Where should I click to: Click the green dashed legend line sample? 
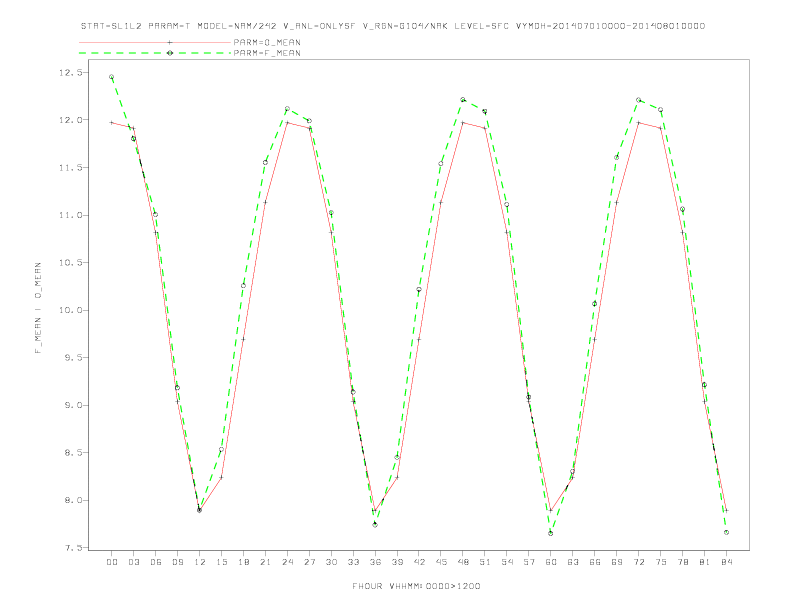point(155,53)
